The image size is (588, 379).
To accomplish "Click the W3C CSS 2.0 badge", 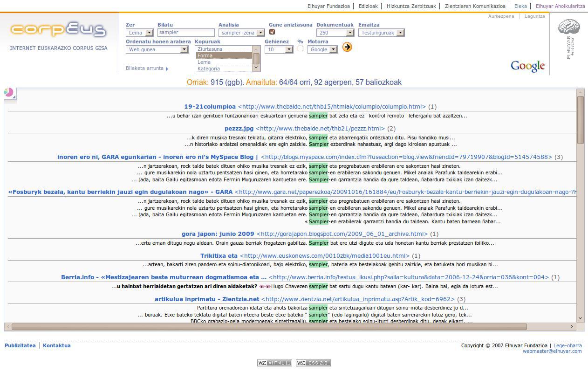I will pyautogui.click(x=313, y=363).
